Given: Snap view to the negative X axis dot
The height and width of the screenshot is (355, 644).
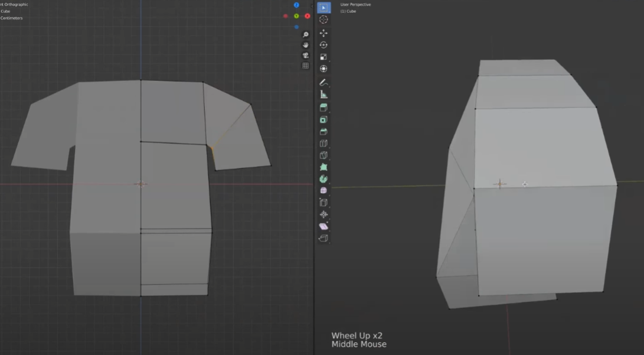Looking at the screenshot, I should [286, 16].
